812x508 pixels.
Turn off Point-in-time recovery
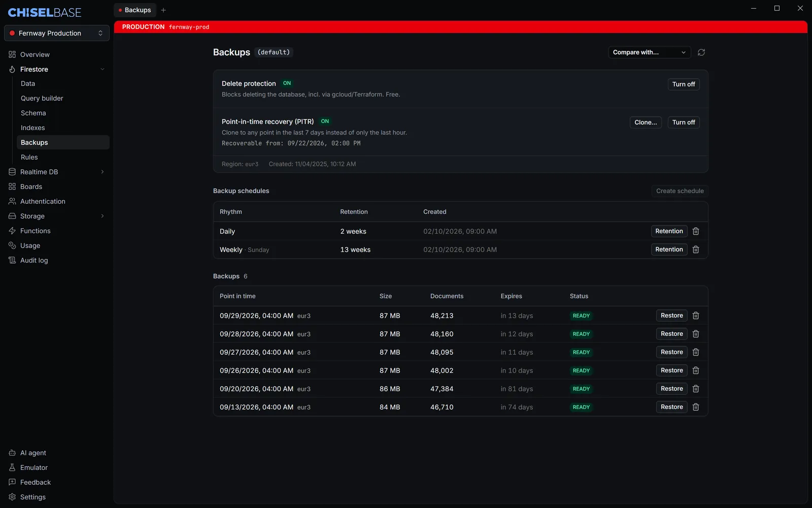tap(684, 122)
